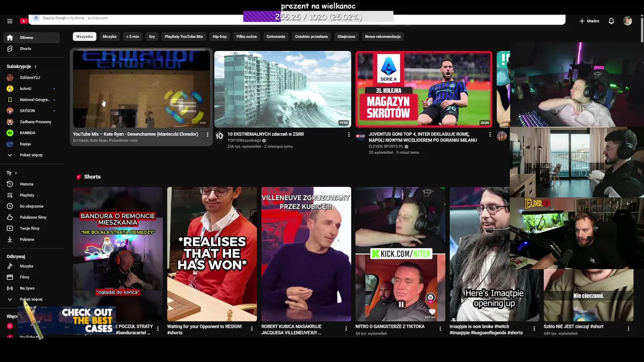
Task: Click the browser address bar field
Action: [297, 19]
